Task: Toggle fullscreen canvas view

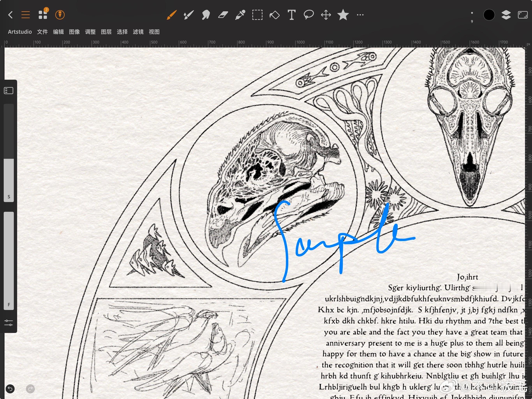Action: (523, 15)
